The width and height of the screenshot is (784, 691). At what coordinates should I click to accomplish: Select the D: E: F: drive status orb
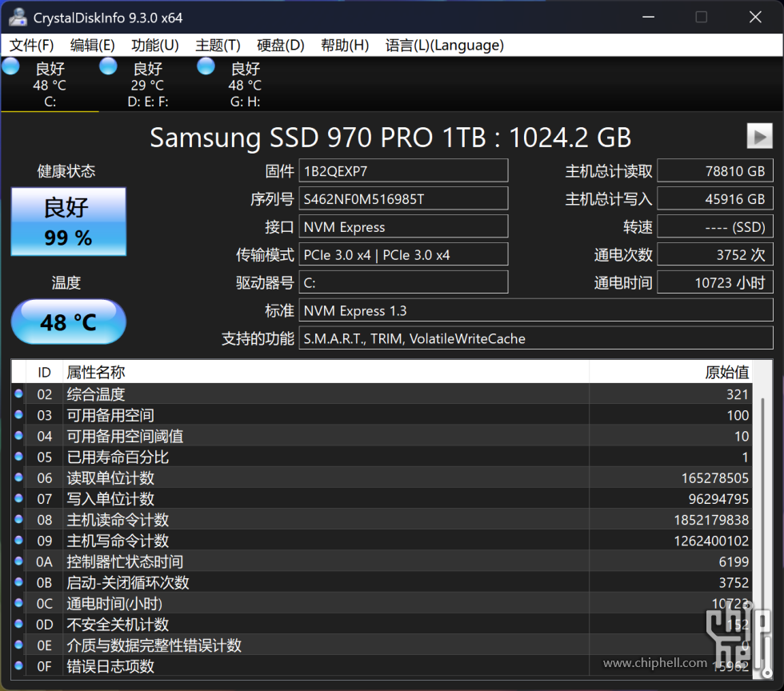(108, 66)
